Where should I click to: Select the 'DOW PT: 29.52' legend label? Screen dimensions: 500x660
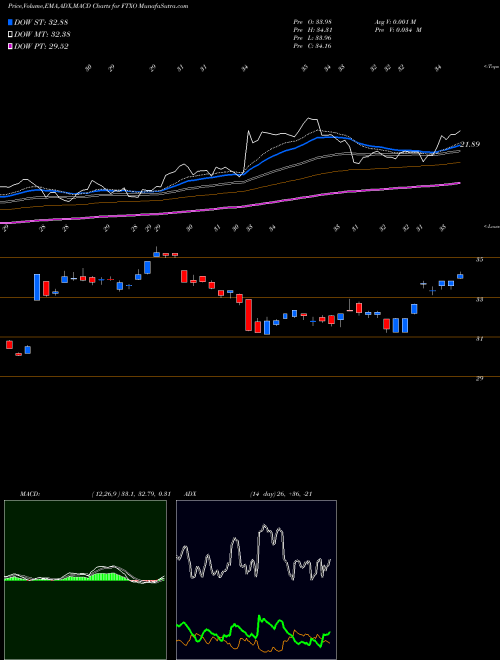[41, 46]
